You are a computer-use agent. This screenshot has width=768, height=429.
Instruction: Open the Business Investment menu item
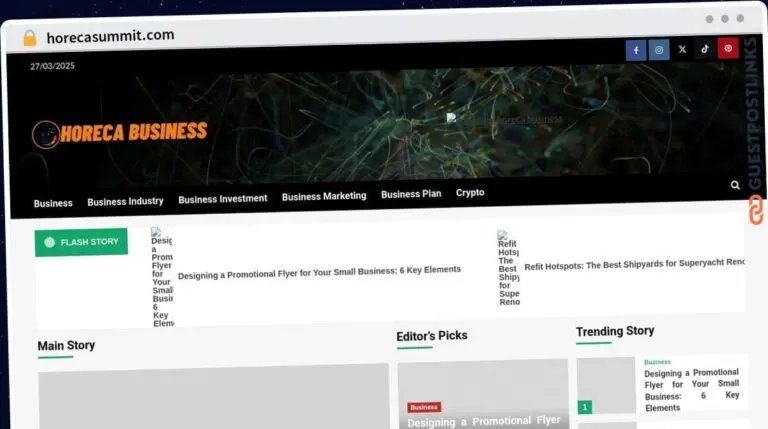pos(223,199)
